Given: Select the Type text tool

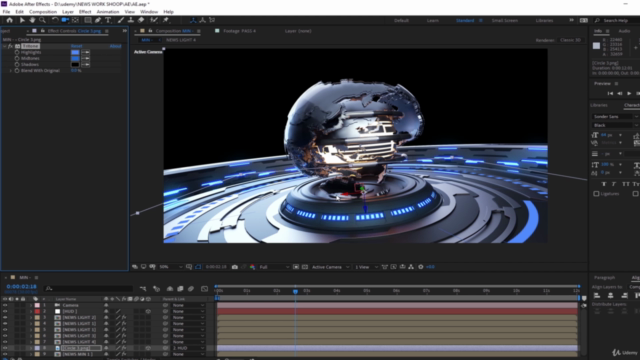Looking at the screenshot, I should tap(108, 20).
